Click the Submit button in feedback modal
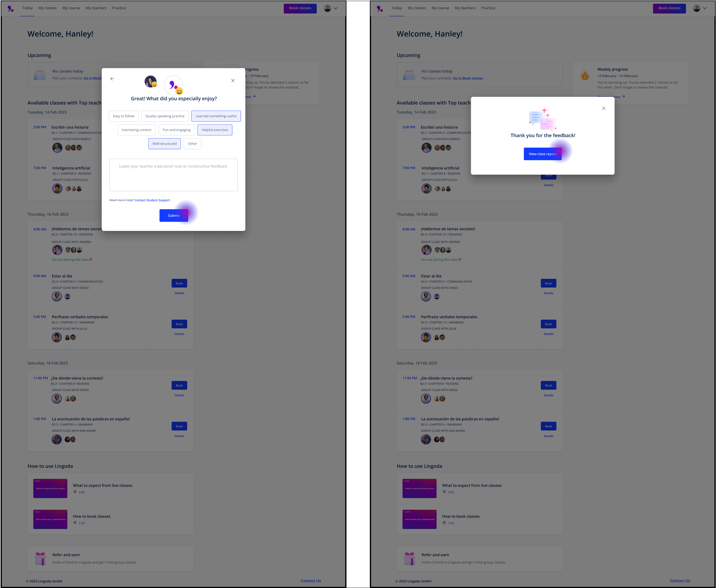This screenshot has width=716, height=588. tap(174, 215)
